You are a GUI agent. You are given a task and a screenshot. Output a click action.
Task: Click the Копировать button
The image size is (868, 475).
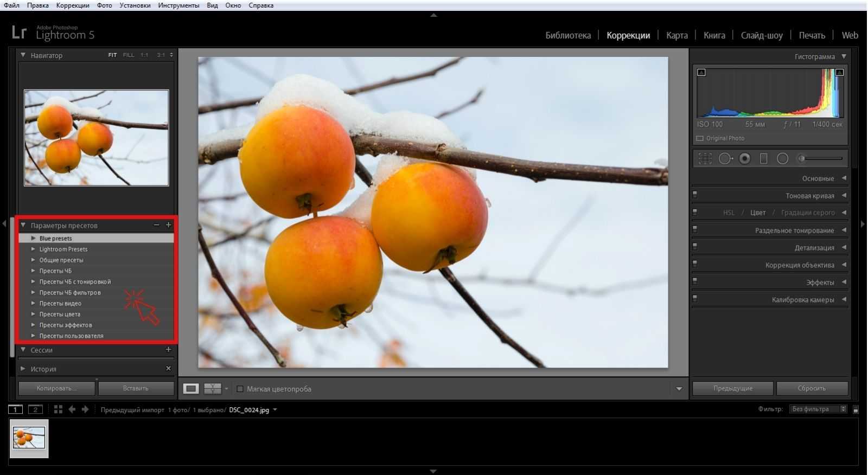coord(57,388)
